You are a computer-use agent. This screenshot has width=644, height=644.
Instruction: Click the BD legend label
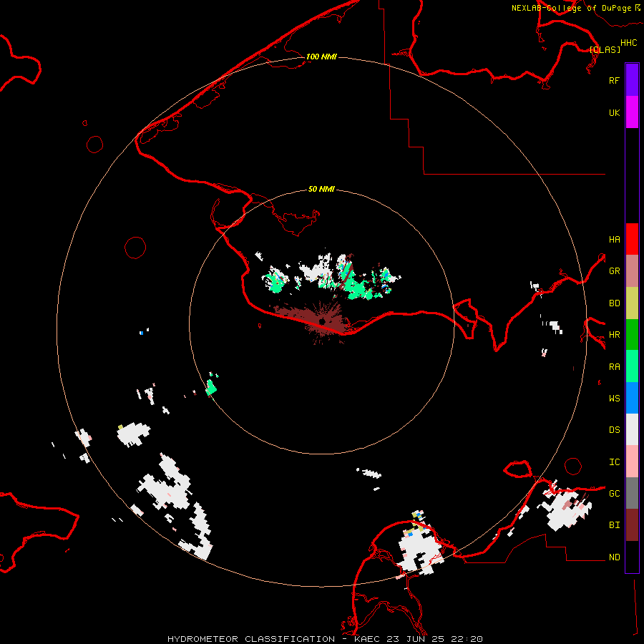pyautogui.click(x=614, y=303)
